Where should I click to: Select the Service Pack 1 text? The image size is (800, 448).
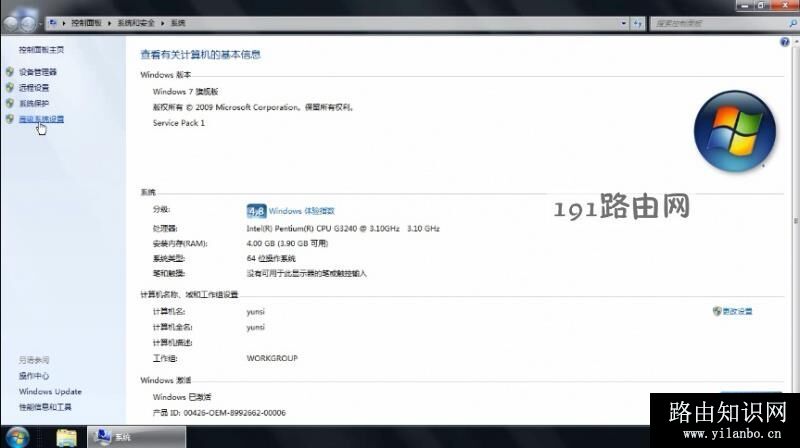pos(179,123)
